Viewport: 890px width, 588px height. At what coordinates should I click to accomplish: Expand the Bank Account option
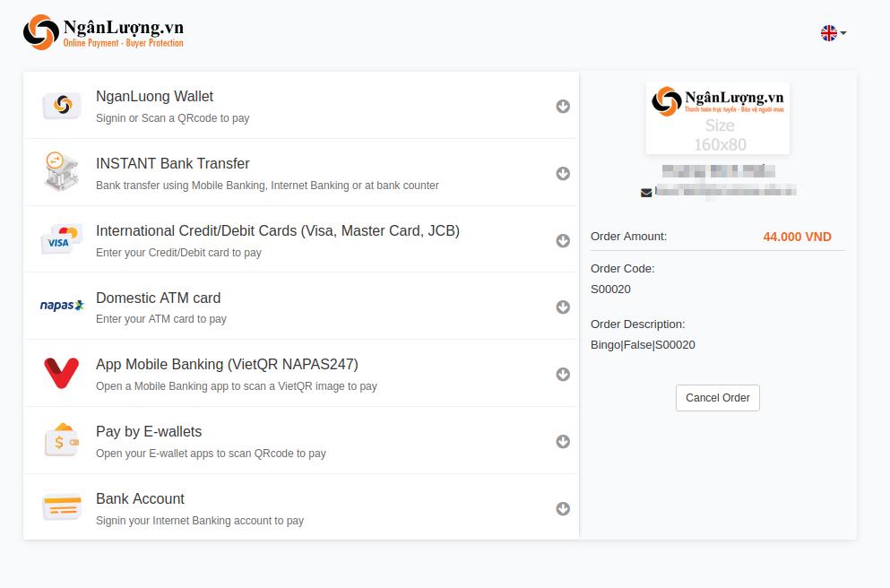point(563,508)
